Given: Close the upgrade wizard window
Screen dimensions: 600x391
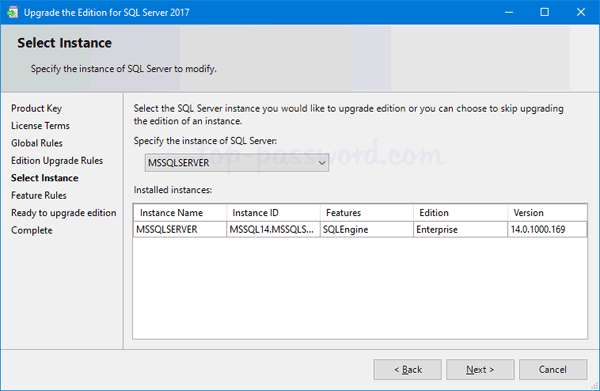Looking at the screenshot, I should [580, 12].
